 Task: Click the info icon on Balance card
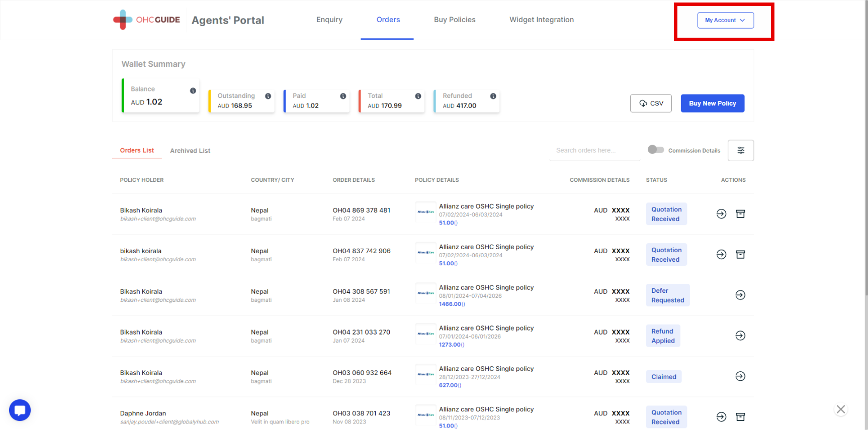click(x=193, y=90)
